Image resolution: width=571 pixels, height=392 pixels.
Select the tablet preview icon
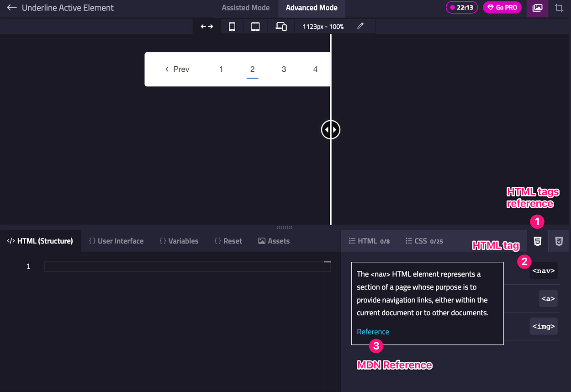click(x=255, y=26)
